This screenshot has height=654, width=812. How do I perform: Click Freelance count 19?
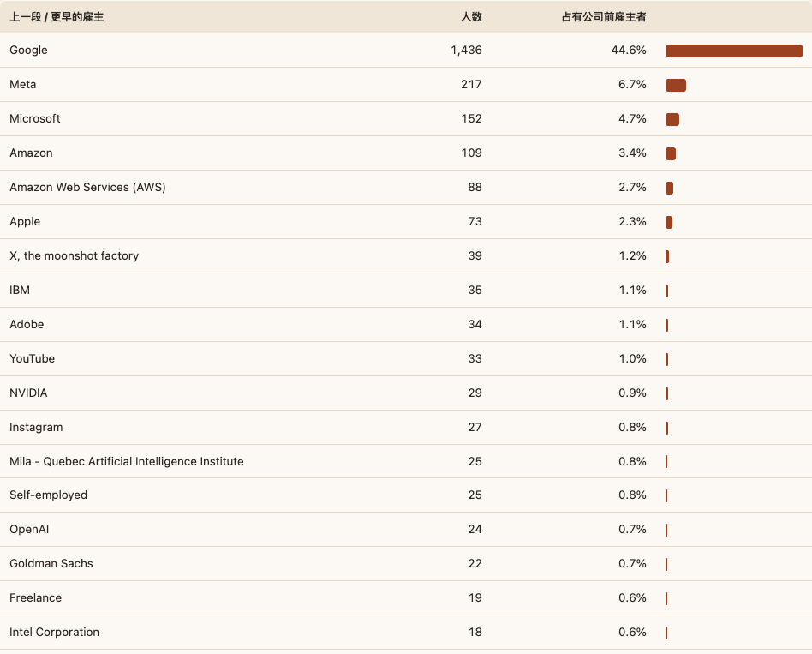click(x=475, y=597)
